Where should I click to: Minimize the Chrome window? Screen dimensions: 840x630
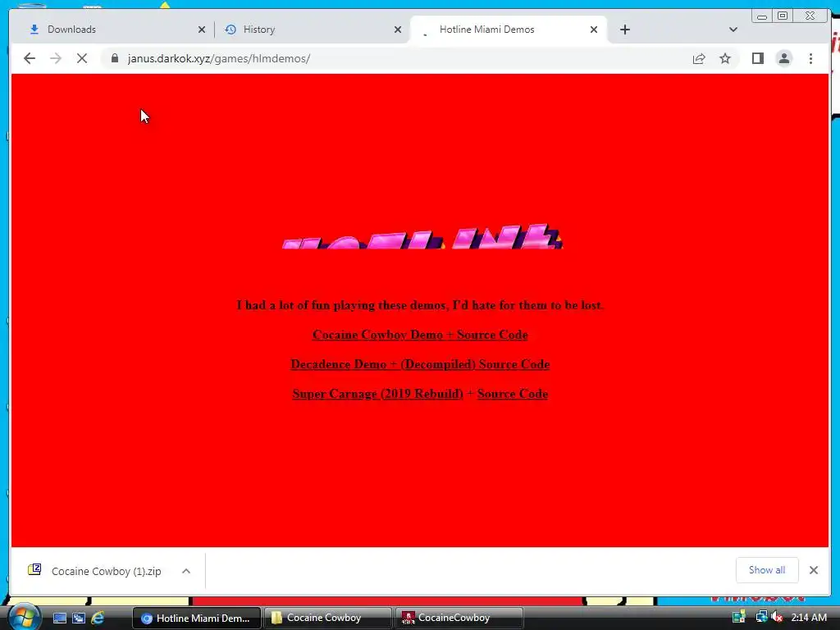tap(762, 16)
